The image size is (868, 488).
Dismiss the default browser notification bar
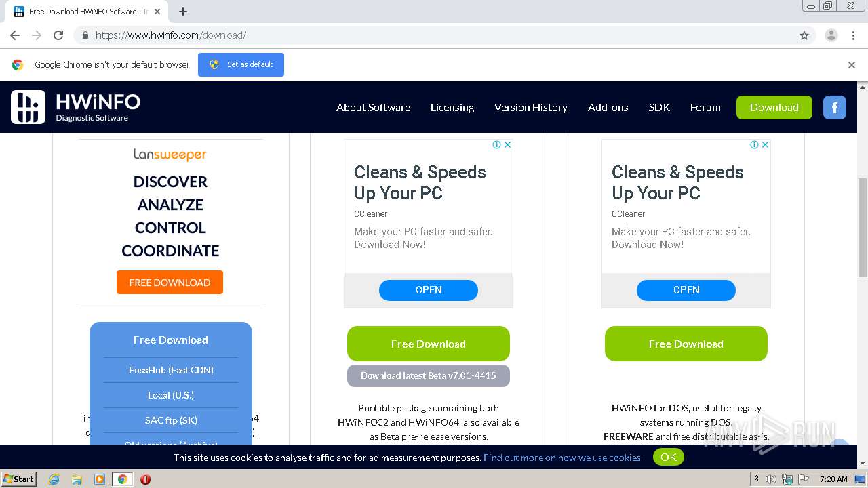click(852, 65)
